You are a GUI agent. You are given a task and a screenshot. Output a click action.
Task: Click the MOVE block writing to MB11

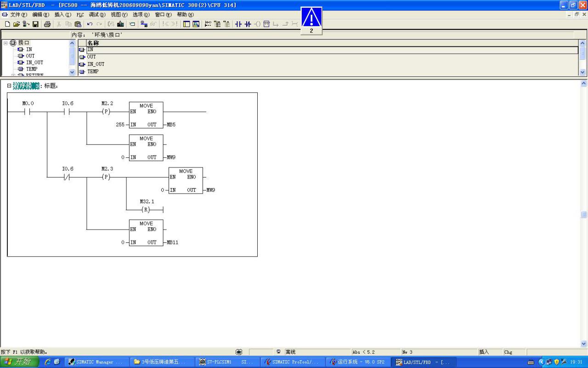click(146, 233)
